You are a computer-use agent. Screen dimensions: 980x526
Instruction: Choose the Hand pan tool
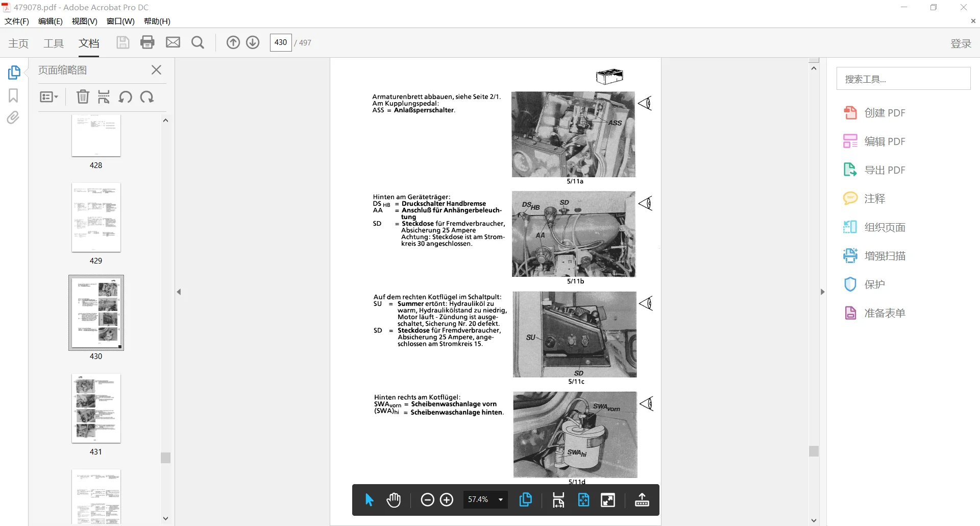click(x=394, y=500)
